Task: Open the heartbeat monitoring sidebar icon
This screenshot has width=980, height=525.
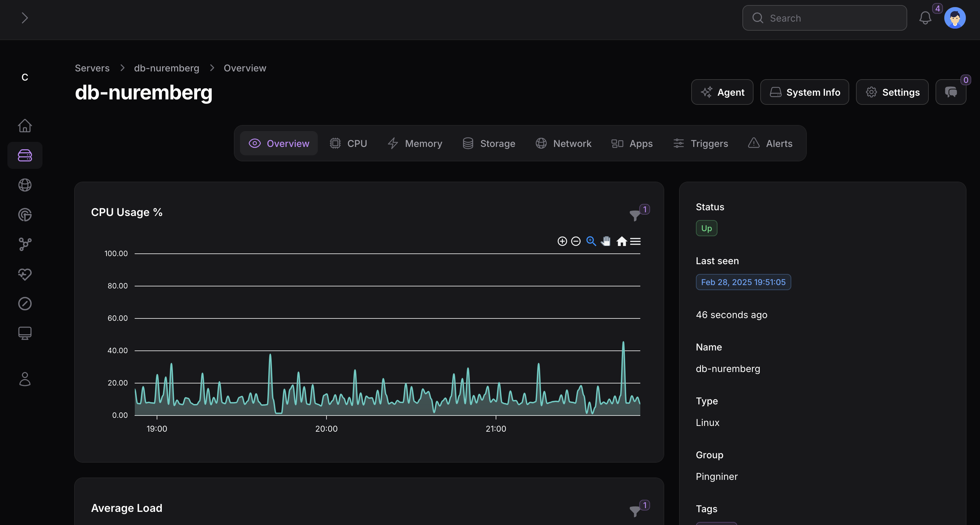Action: click(x=25, y=274)
